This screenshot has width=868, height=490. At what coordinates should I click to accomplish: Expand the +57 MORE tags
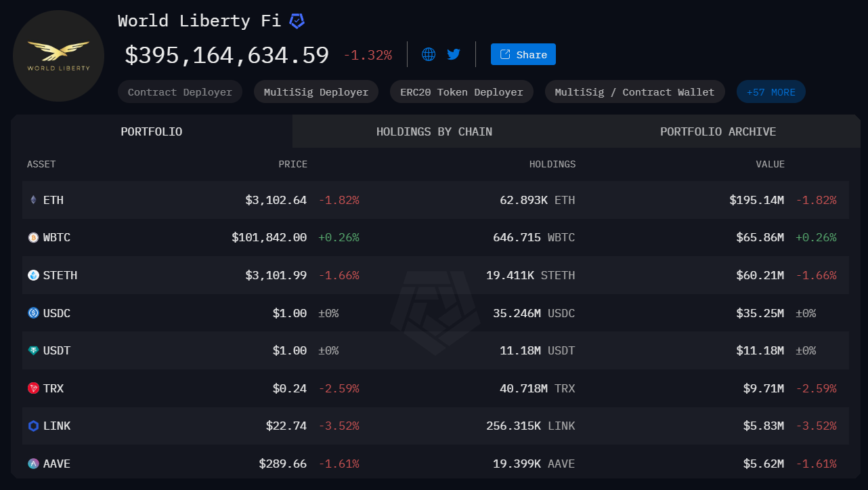tap(771, 92)
